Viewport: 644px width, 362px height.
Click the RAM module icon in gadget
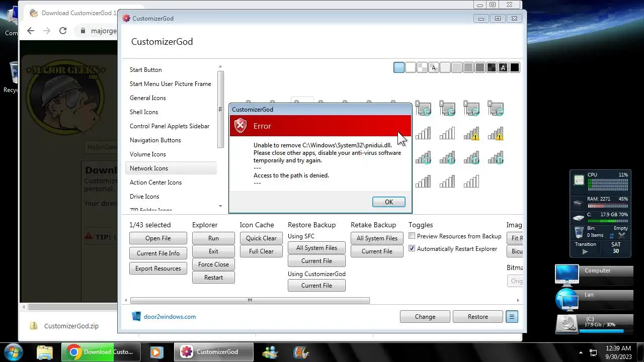coord(579,203)
